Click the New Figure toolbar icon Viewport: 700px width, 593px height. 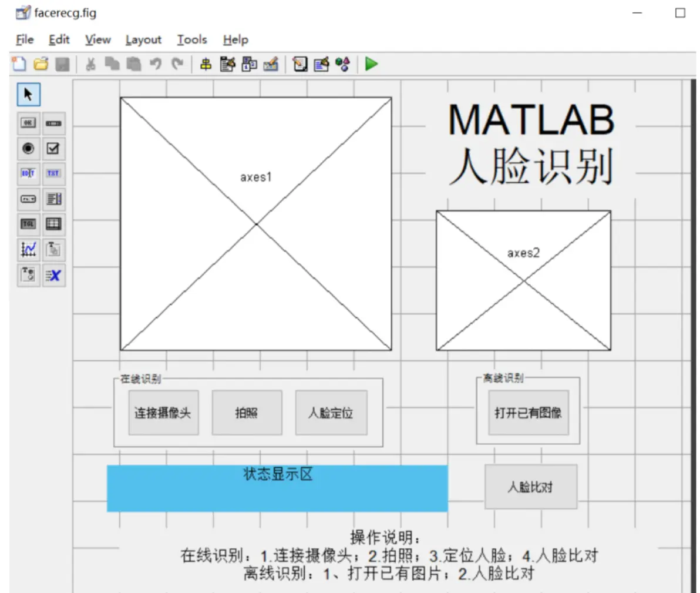[19, 64]
